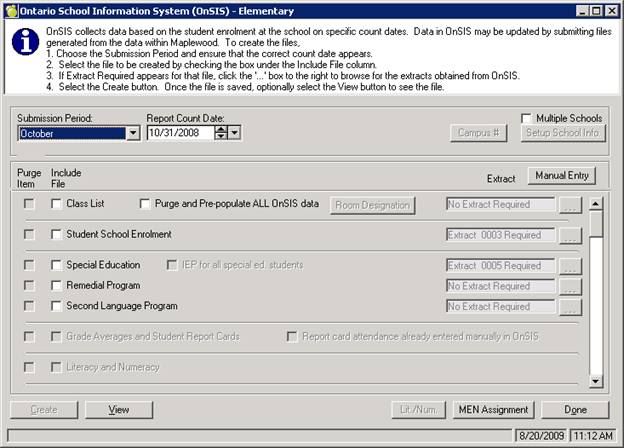The height and width of the screenshot is (448, 624).
Task: Click the Room Designation button
Action: tap(372, 205)
